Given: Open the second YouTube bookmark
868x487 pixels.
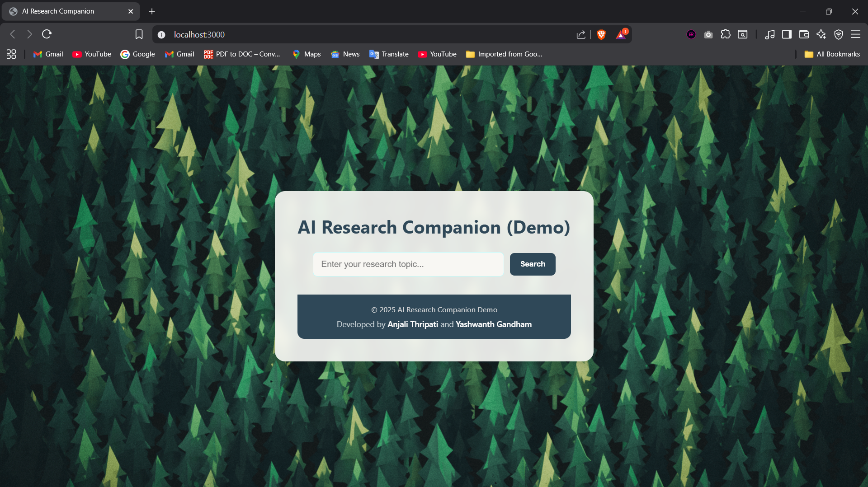Looking at the screenshot, I should 437,54.
